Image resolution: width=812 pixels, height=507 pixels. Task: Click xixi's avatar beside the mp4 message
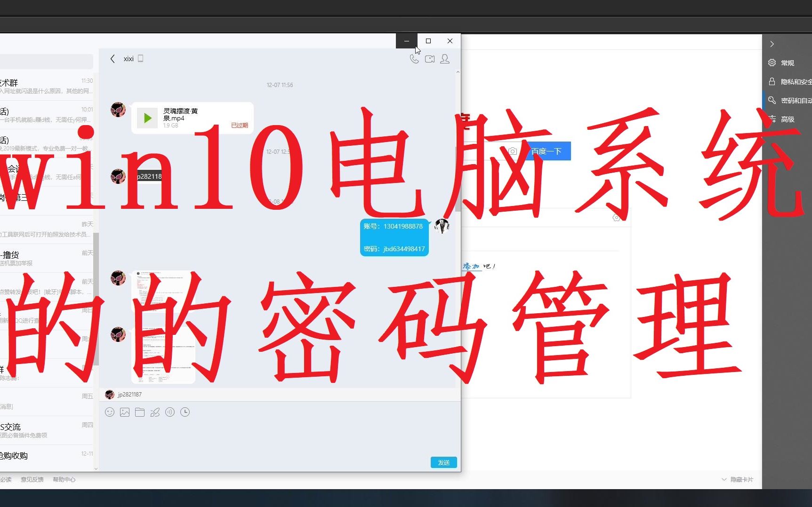tap(118, 110)
